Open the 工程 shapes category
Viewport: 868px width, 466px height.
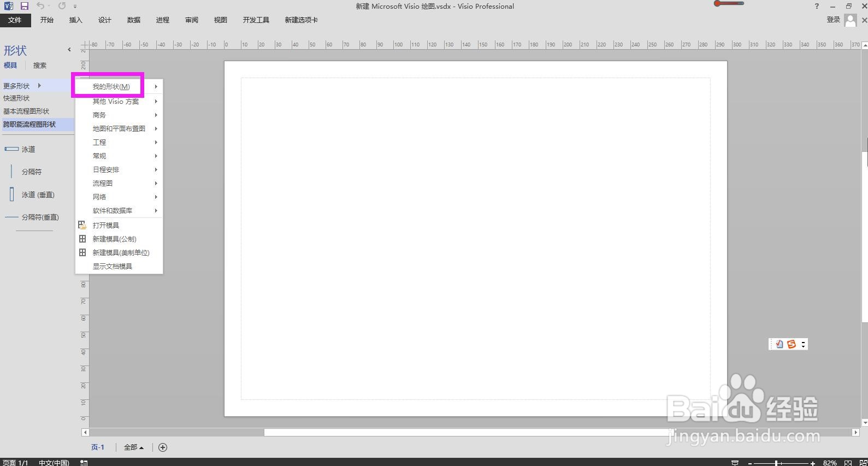click(119, 143)
